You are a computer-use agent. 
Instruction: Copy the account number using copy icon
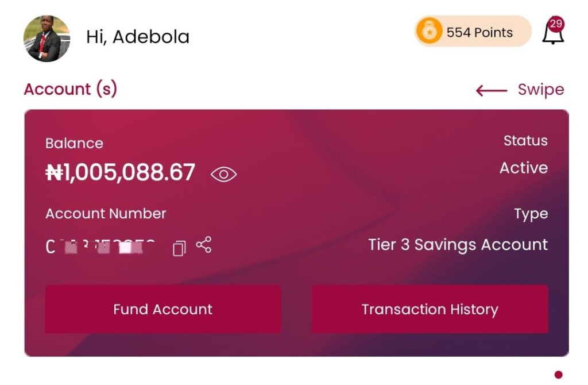coord(179,248)
